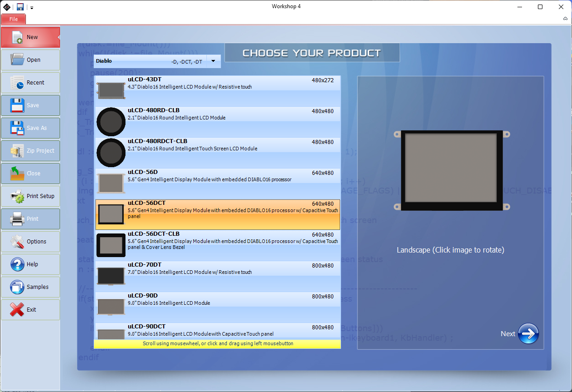
Task: Pick the uLCD-90DCT product thumbnail
Action: tap(111, 334)
